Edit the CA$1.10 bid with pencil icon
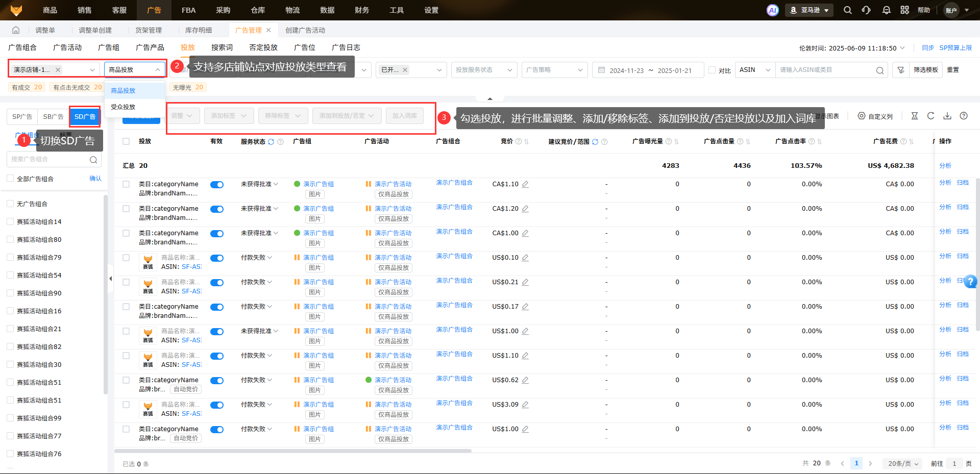Image resolution: width=980 pixels, height=474 pixels. pyautogui.click(x=525, y=184)
